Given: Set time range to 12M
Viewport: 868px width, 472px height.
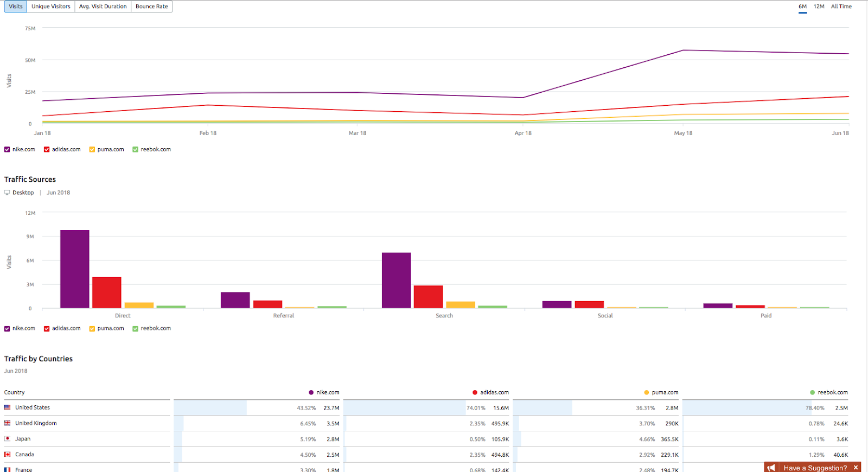Looking at the screenshot, I should click(819, 7).
